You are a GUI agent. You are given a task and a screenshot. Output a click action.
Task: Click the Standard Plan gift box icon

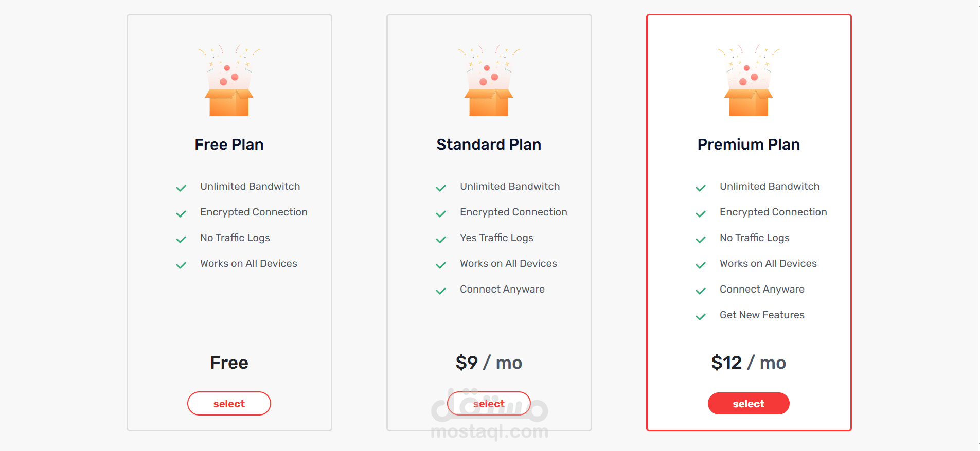click(489, 80)
